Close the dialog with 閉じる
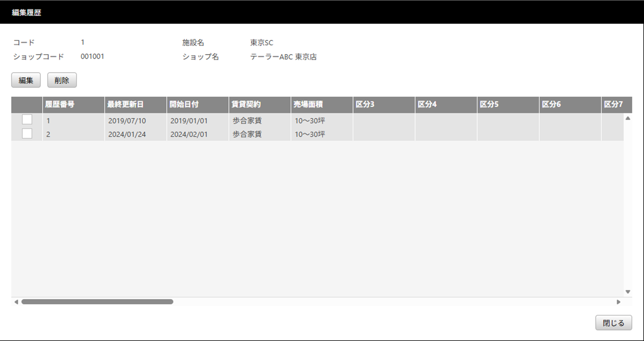 [613, 323]
